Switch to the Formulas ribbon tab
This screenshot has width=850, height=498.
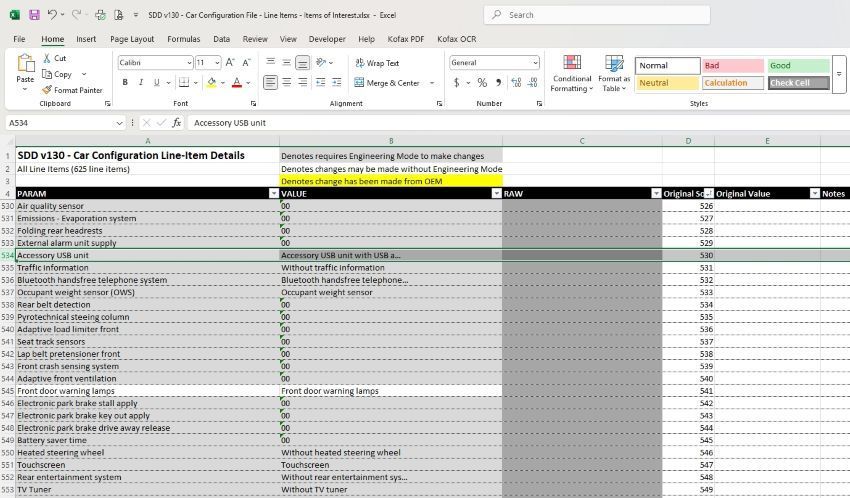coord(183,39)
